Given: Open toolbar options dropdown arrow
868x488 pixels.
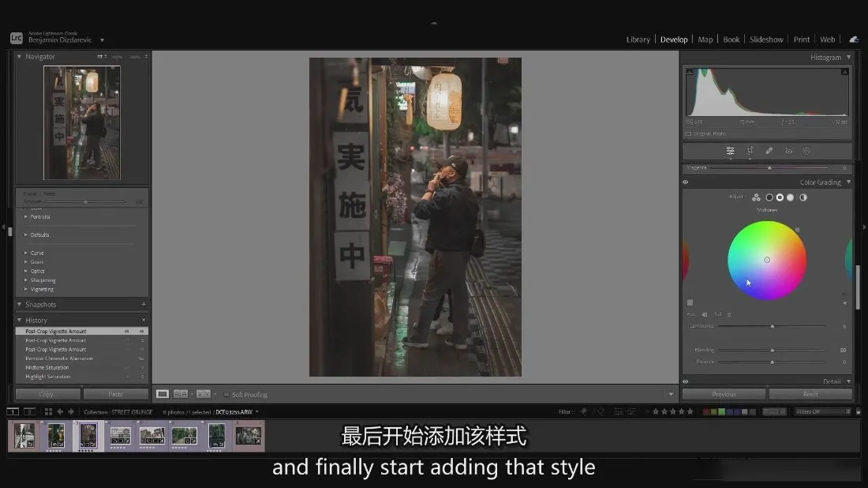Looking at the screenshot, I should click(671, 394).
